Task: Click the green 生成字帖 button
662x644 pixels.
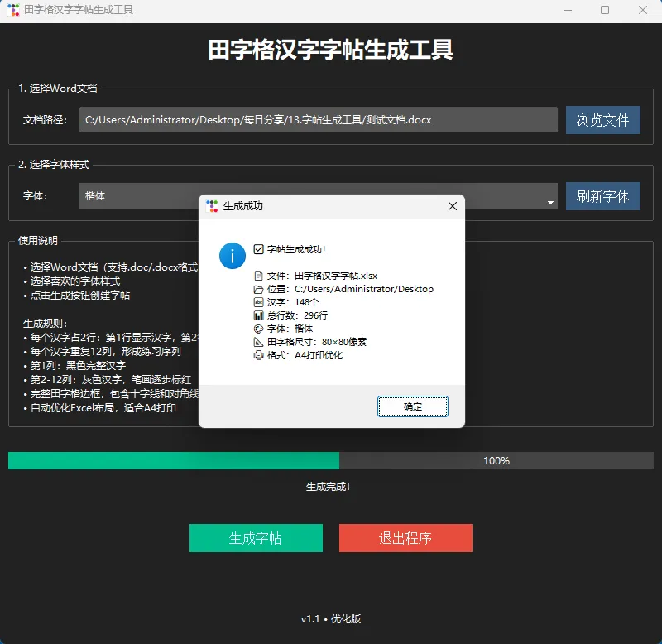Action: (x=256, y=538)
